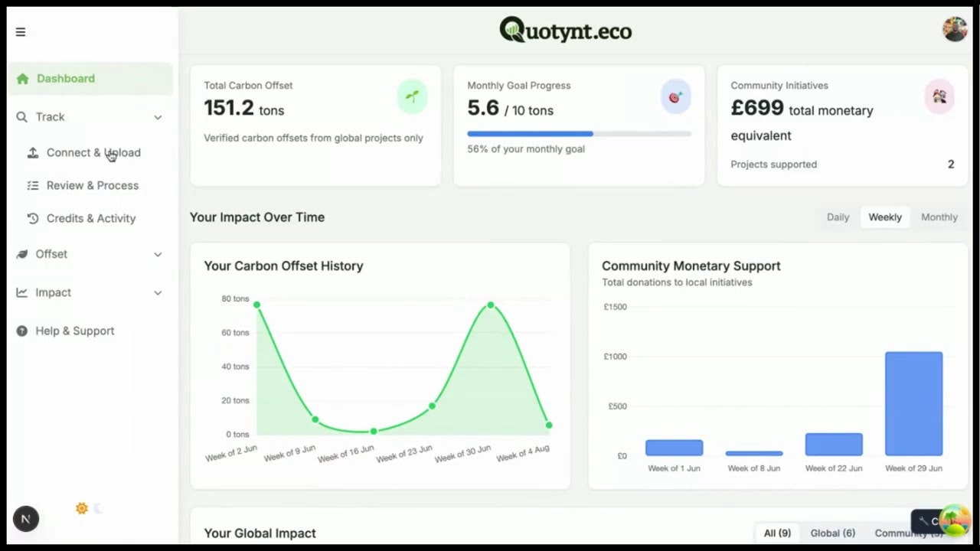Click the Week of 16 Jun data point
The height and width of the screenshot is (551, 980).
click(x=374, y=432)
